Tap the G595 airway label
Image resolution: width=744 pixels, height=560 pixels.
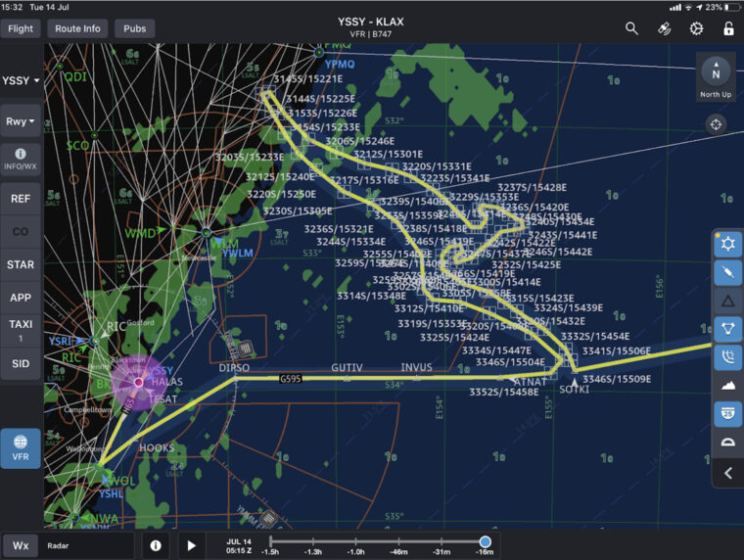(291, 378)
